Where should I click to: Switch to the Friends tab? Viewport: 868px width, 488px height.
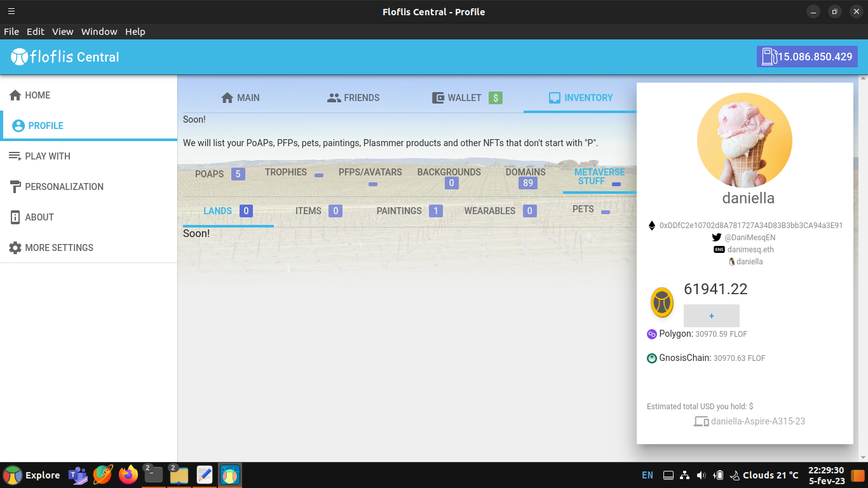pos(353,98)
